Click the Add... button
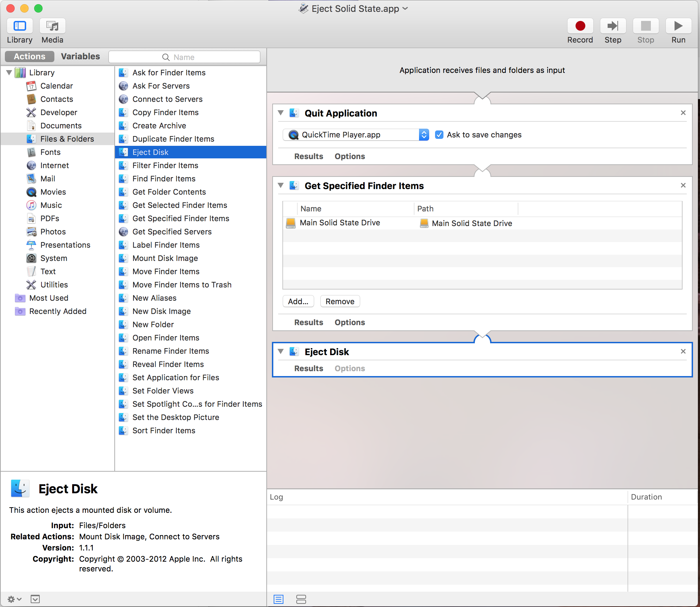 (298, 301)
